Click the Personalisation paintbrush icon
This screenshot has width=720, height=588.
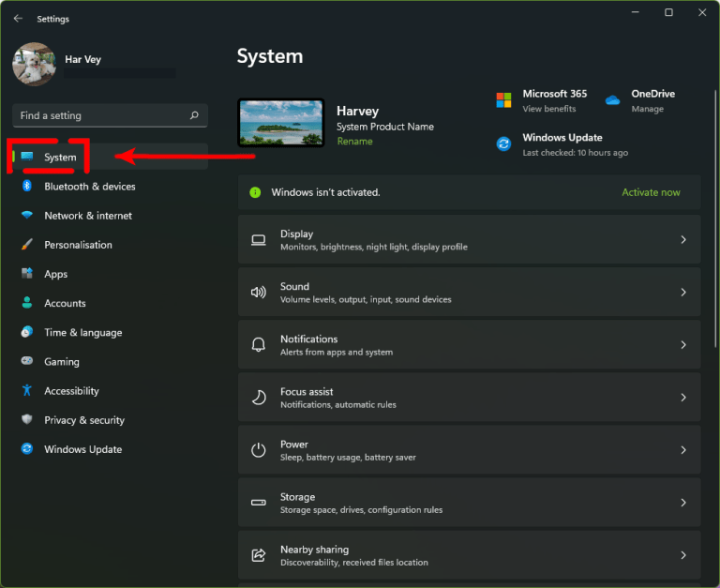[27, 245]
